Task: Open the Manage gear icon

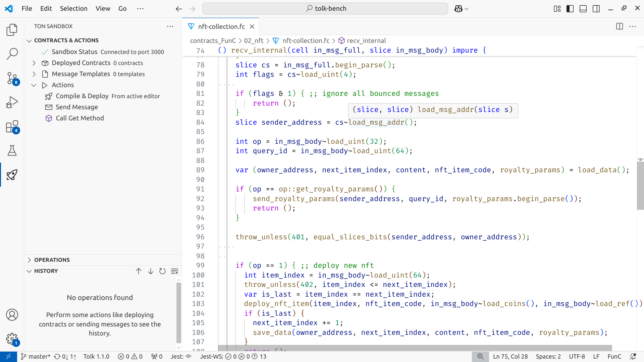Action: [12, 339]
